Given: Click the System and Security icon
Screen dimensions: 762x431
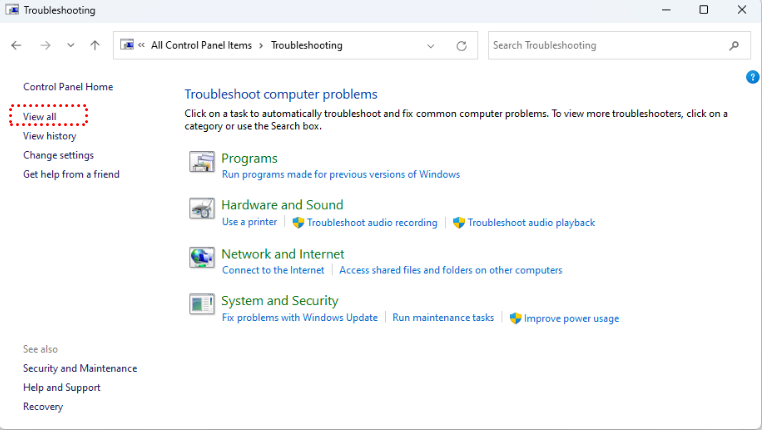Looking at the screenshot, I should click(202, 304).
